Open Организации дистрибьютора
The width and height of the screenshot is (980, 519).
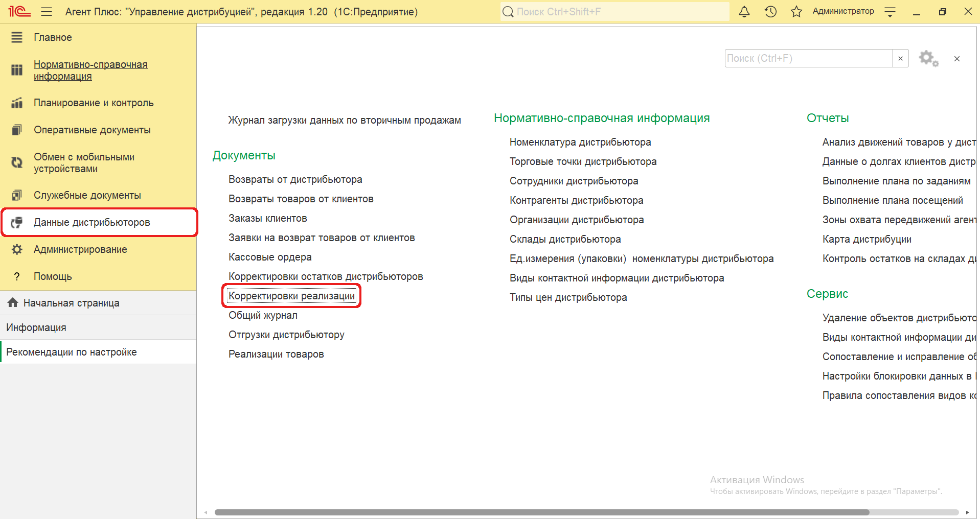coord(577,220)
